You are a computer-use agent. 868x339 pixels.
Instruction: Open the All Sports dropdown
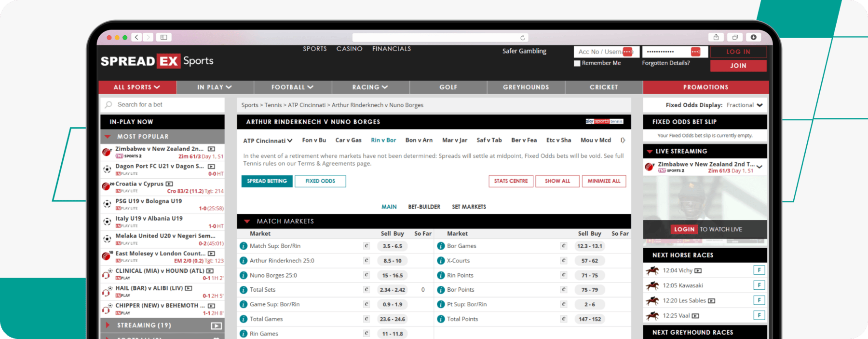137,87
